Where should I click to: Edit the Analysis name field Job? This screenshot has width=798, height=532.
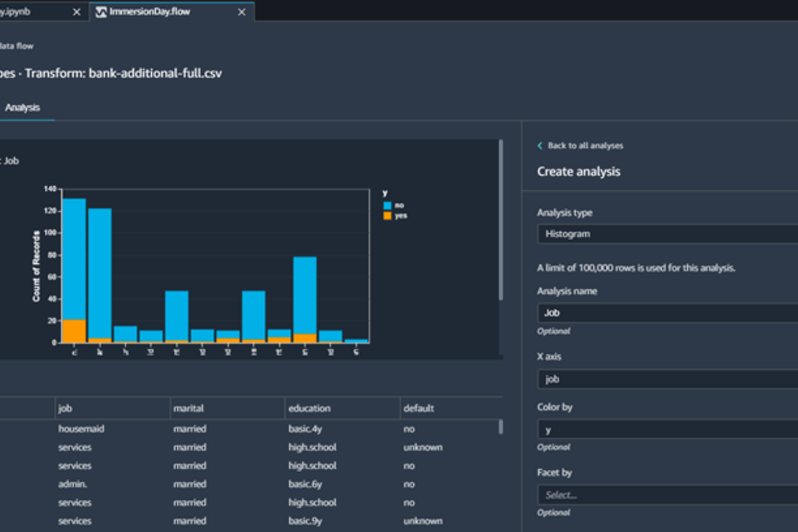pos(668,313)
